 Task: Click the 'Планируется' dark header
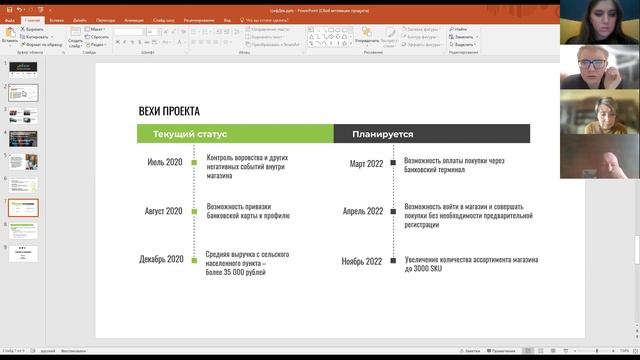(x=432, y=134)
